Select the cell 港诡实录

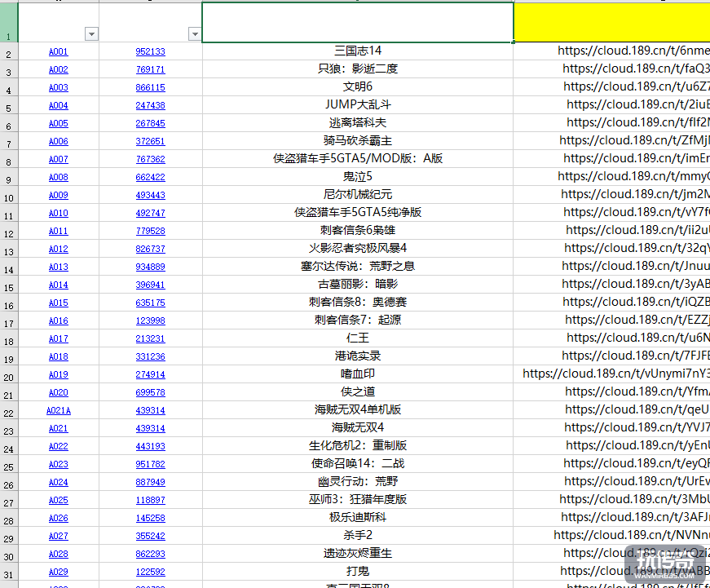[358, 356]
